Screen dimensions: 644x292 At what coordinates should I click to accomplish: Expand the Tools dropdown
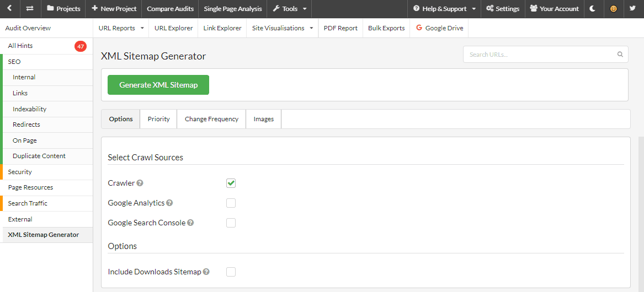pyautogui.click(x=289, y=9)
